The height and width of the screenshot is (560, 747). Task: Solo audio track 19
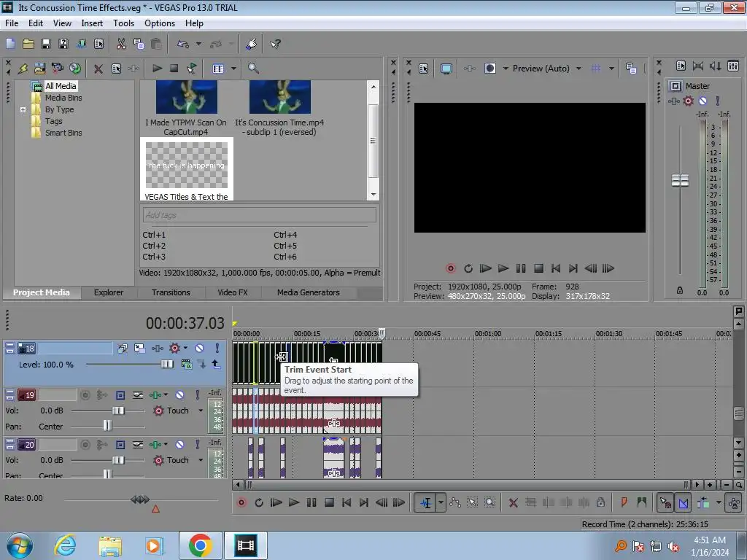point(197,394)
